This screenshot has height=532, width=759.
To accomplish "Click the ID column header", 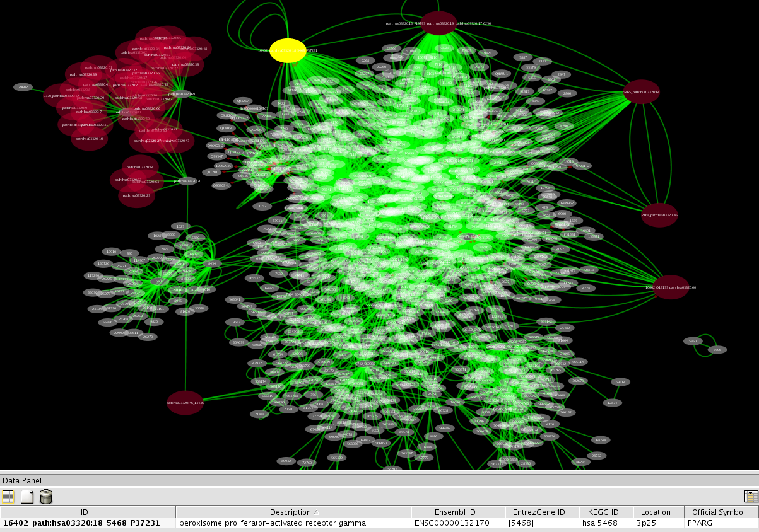I will (88, 512).
